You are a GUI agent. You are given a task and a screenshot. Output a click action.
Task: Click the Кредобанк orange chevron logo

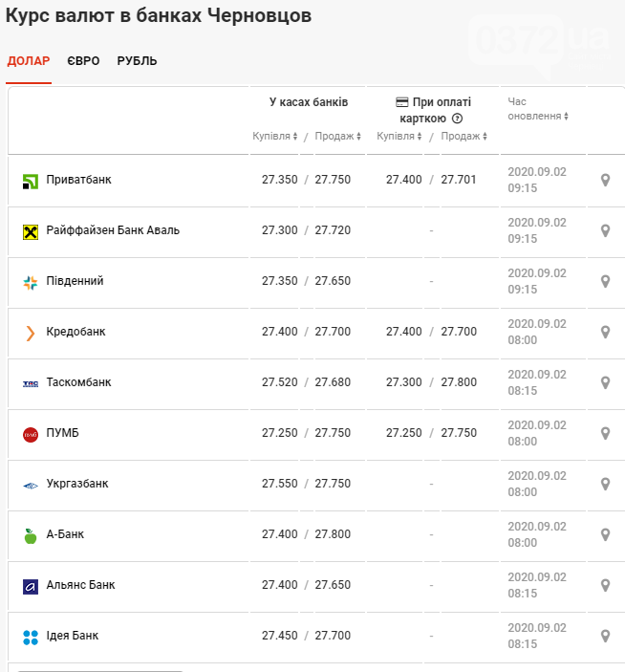(30, 333)
